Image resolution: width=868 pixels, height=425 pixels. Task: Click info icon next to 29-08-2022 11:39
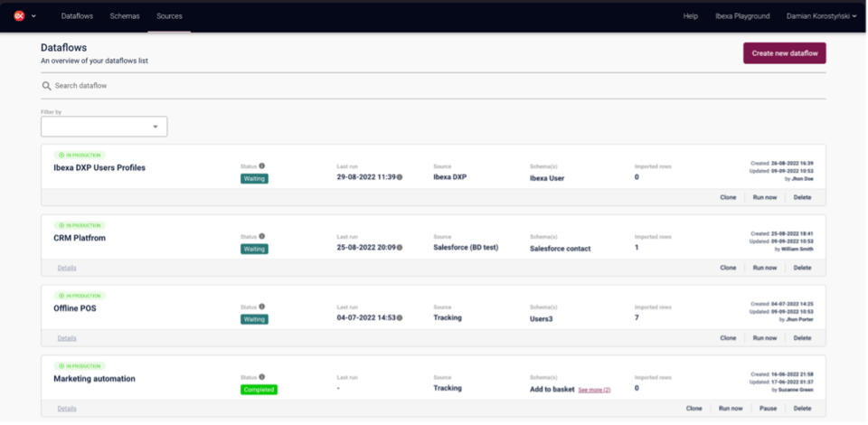(399, 177)
